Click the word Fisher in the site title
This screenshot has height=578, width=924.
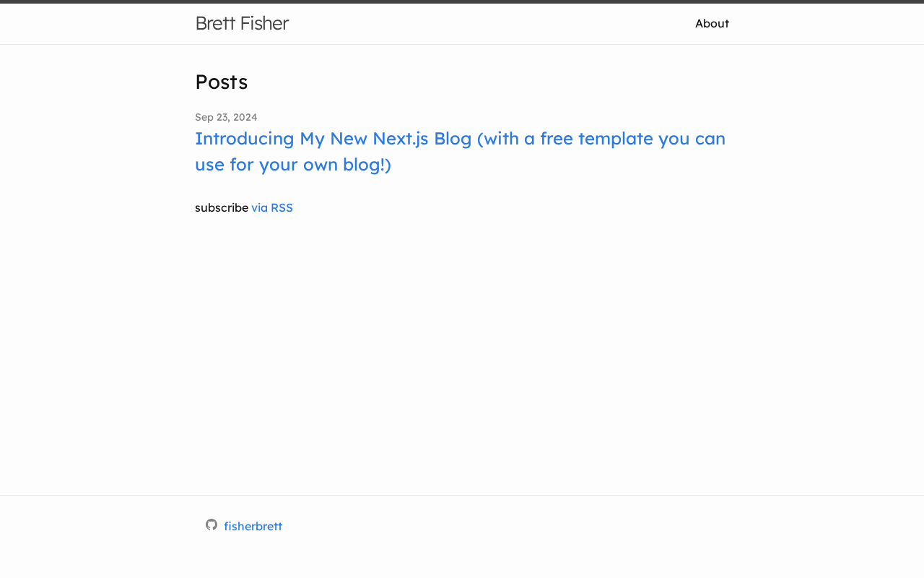pyautogui.click(x=264, y=23)
